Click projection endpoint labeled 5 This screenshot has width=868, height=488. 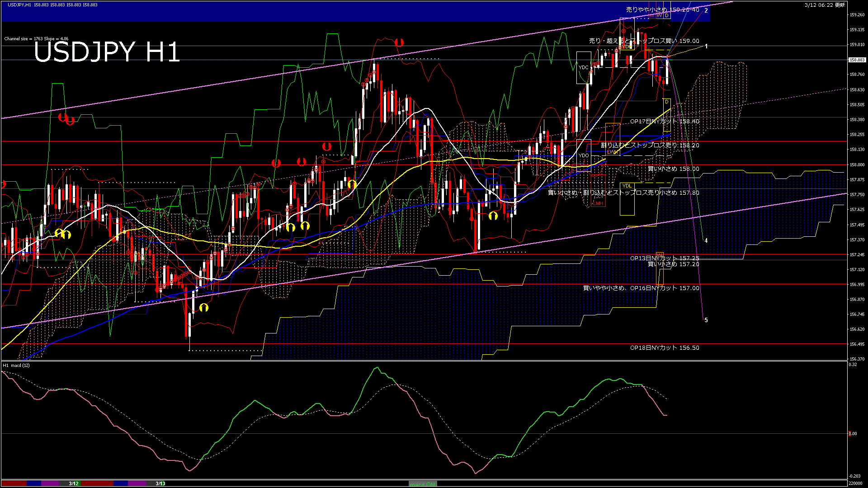coord(706,320)
